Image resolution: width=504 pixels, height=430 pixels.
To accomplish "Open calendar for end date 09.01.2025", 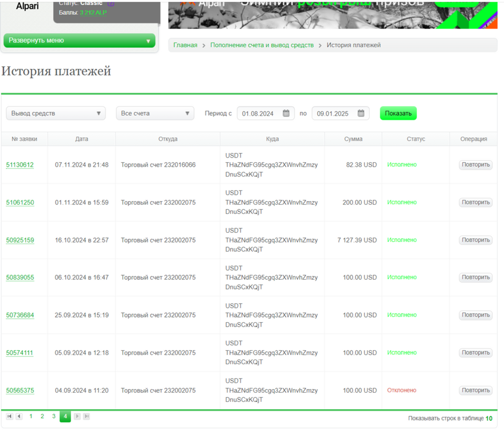I will pos(361,114).
